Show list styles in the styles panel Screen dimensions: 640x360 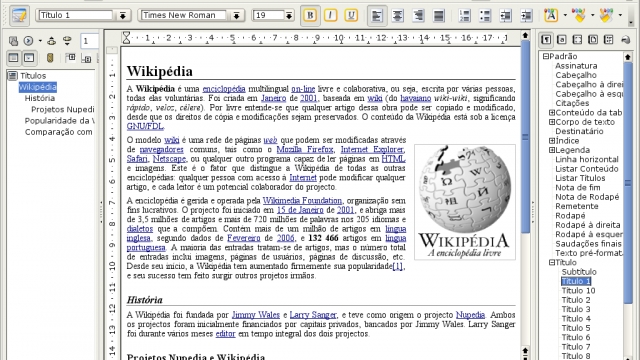tap(609, 40)
